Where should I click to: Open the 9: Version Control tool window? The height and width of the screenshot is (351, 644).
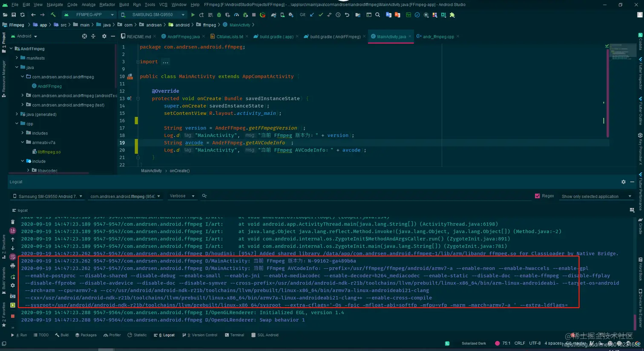[200, 335]
